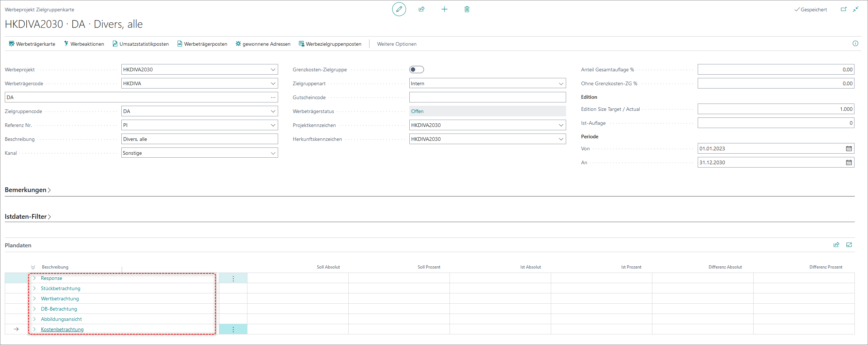Open Umsatzstatistikposten action
The image size is (868, 345).
141,44
